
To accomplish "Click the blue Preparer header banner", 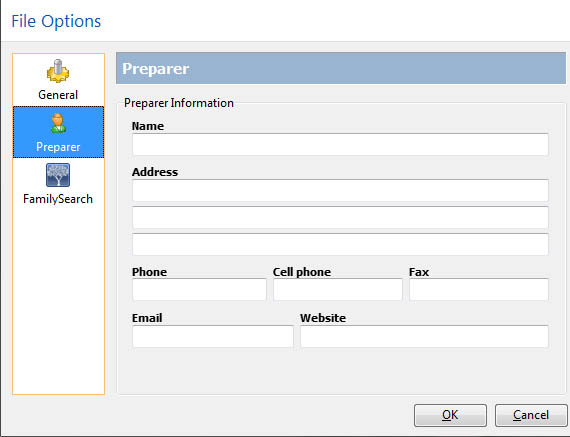I will click(x=341, y=68).
